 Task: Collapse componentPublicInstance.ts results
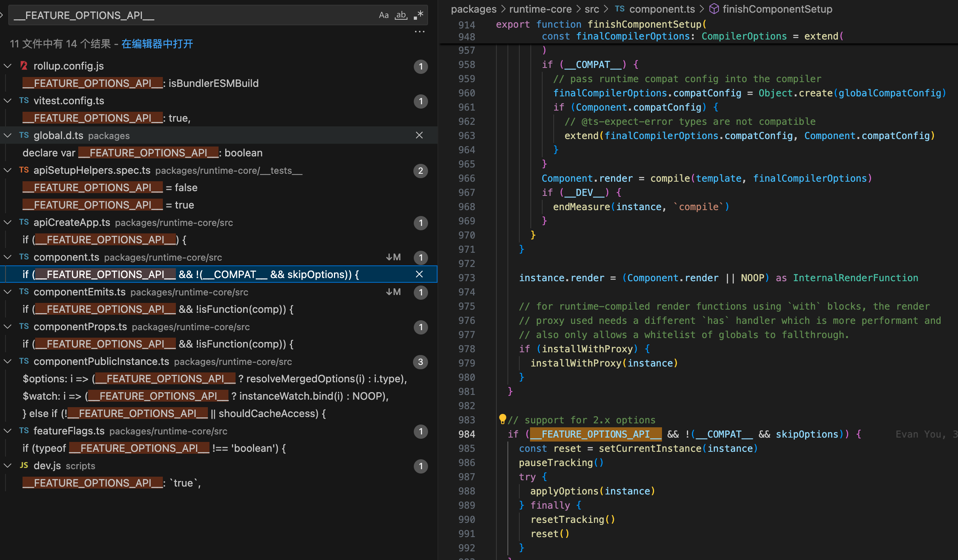tap(8, 361)
